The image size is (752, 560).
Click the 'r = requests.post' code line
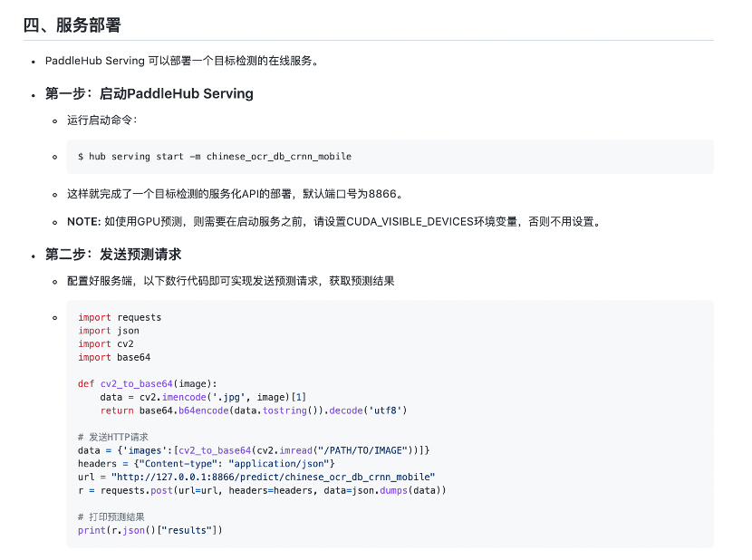pos(262,490)
